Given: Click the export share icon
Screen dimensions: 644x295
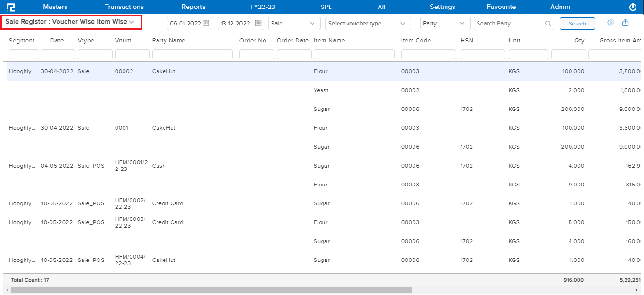Looking at the screenshot, I should (626, 23).
